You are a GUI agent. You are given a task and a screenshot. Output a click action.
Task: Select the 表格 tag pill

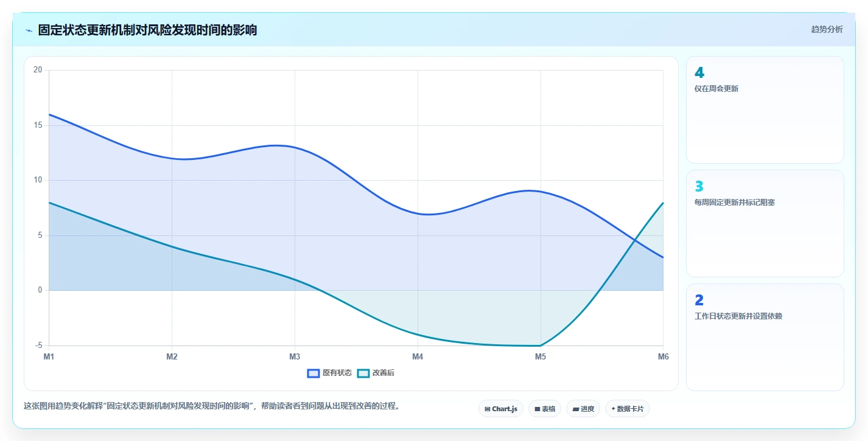[x=545, y=409]
